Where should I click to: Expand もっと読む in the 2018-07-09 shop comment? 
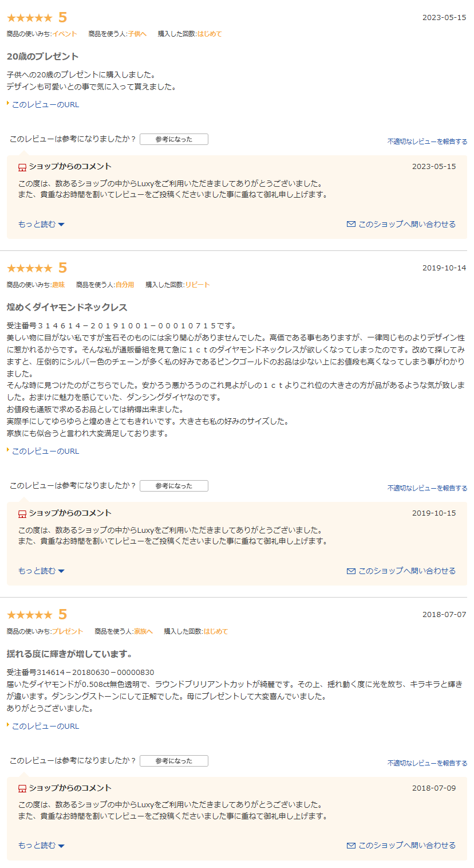tap(41, 845)
